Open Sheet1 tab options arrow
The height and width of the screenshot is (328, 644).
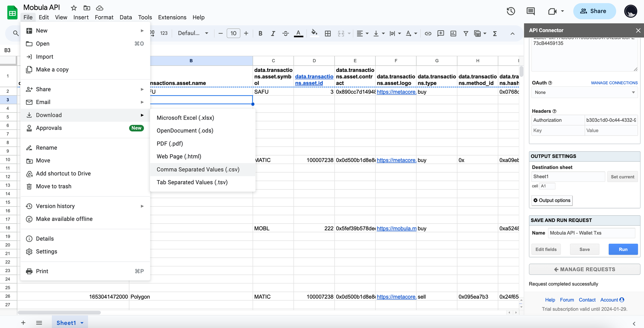[82, 323]
